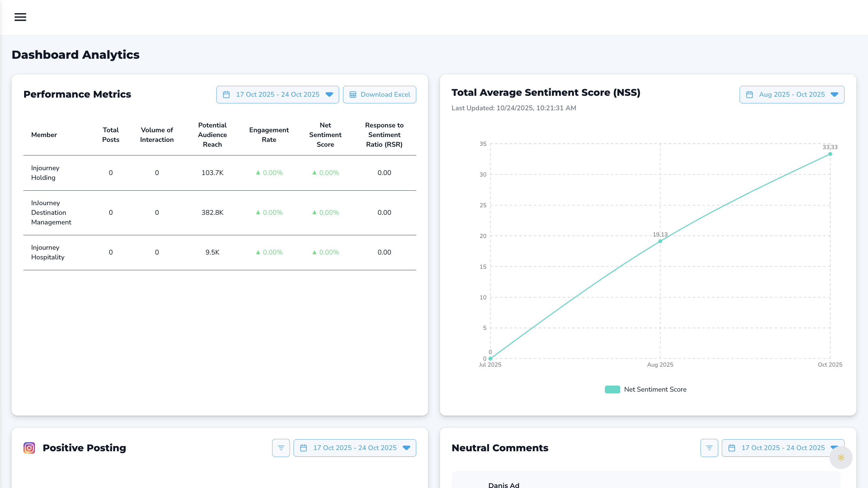Open Neutral Comments filter icon
This screenshot has width=868, height=488.
(709, 448)
